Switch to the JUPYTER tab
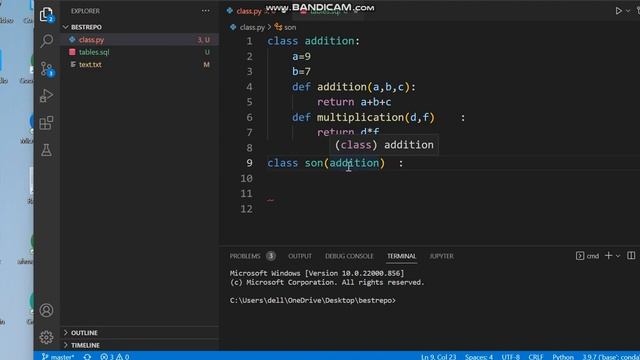This screenshot has width=640, height=360. pyautogui.click(x=441, y=256)
